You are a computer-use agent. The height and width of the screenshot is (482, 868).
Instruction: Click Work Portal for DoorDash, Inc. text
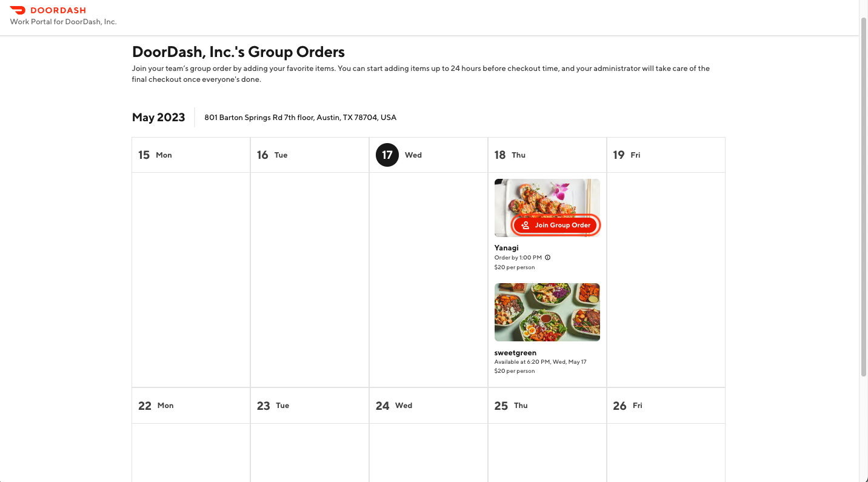(63, 22)
